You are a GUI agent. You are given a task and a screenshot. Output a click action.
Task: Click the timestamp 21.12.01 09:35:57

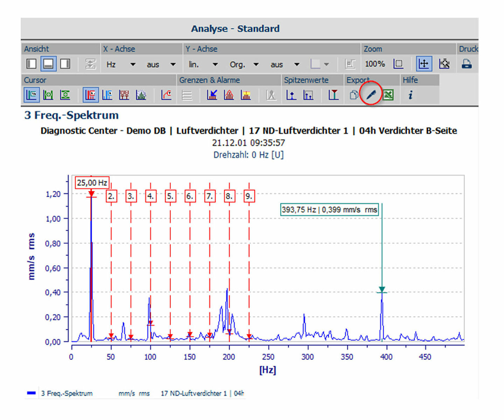click(248, 143)
